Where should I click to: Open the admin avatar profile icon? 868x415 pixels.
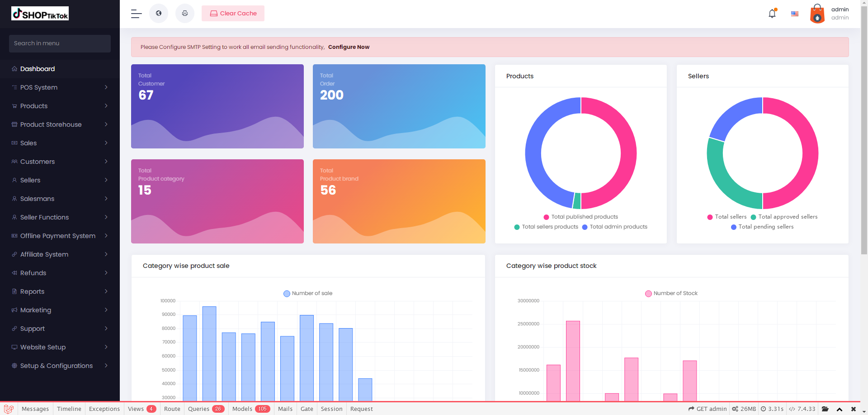point(817,14)
